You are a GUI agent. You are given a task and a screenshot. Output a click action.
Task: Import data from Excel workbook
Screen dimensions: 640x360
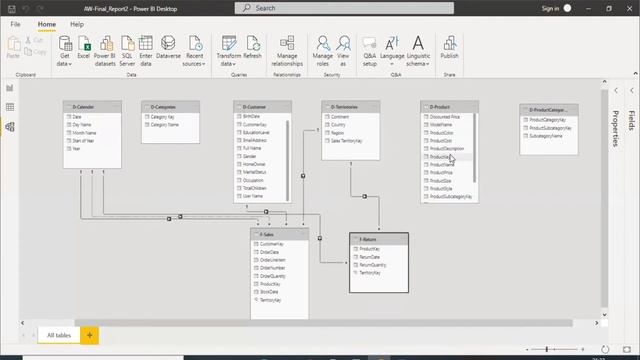coord(84,48)
